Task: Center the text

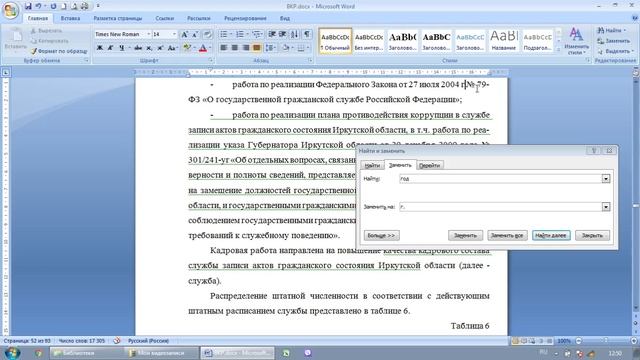Action: [x=235, y=48]
